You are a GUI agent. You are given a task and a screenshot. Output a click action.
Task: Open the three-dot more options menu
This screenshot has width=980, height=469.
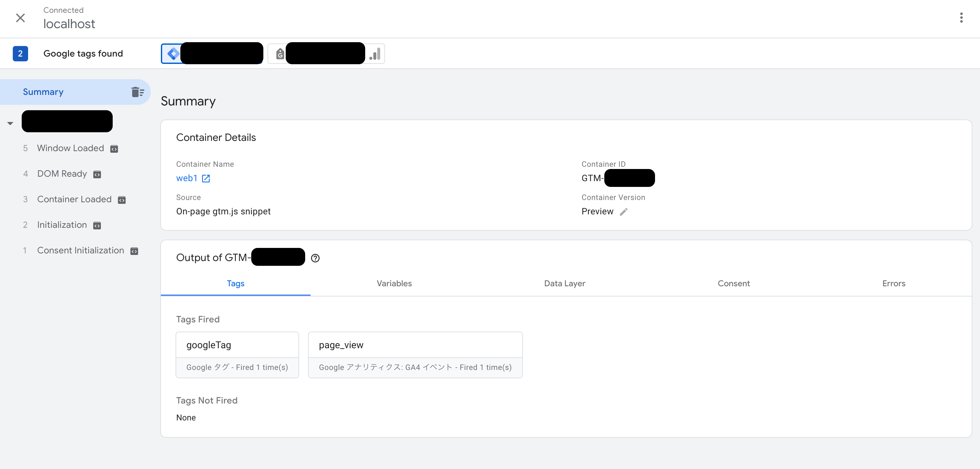961,18
